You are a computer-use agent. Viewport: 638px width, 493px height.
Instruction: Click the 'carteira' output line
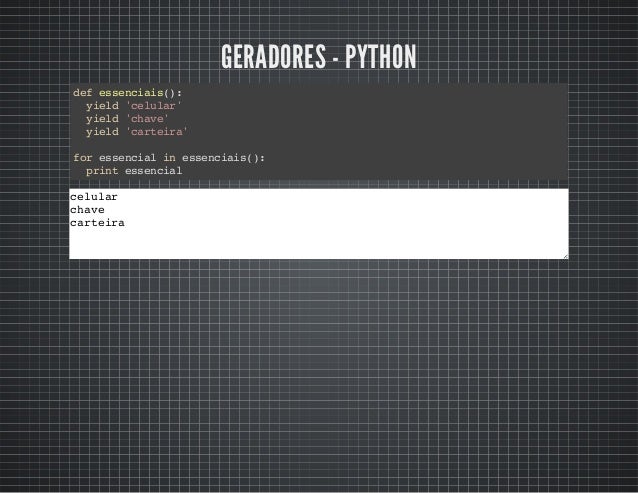97,223
